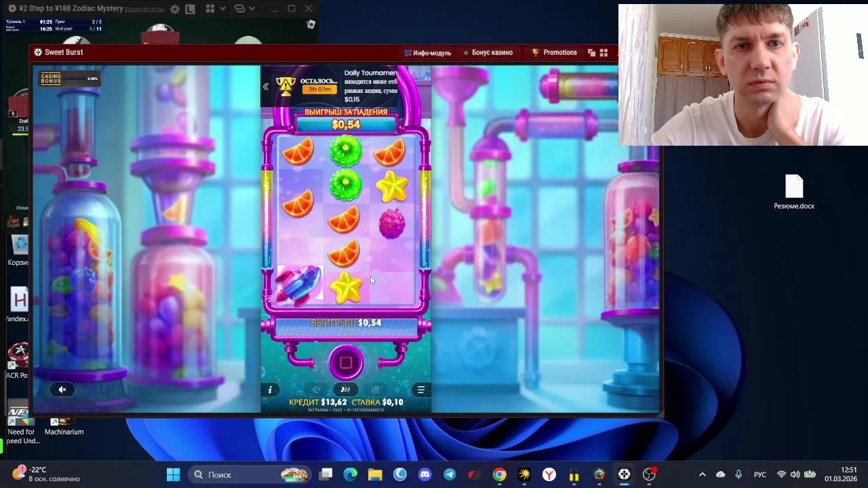Open the Daily Tournament banner text
The height and width of the screenshot is (488, 868).
pyautogui.click(x=370, y=86)
